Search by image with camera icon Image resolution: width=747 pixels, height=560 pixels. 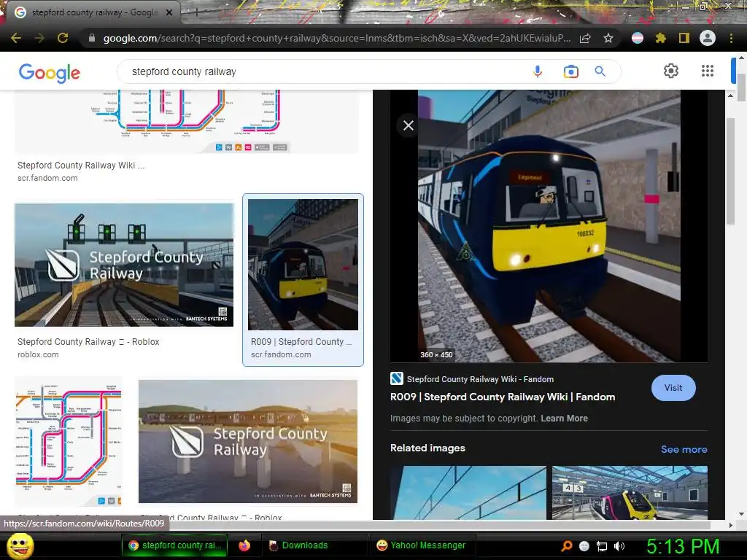click(x=570, y=71)
